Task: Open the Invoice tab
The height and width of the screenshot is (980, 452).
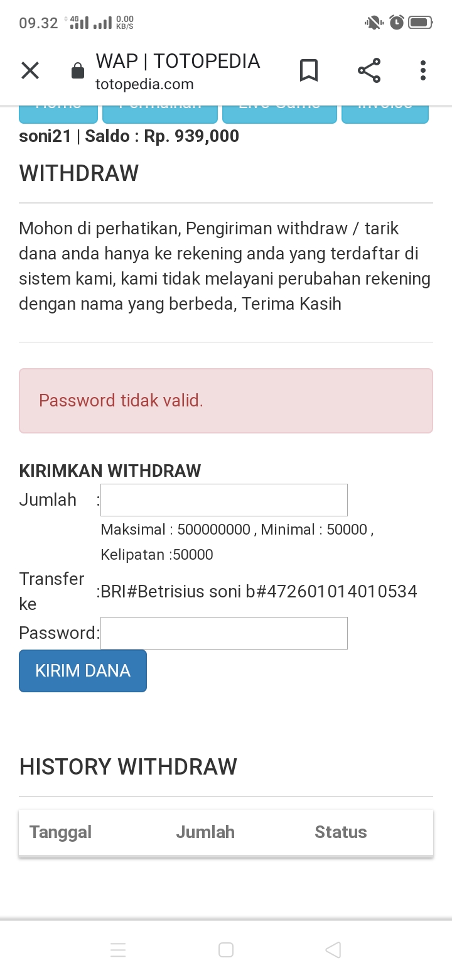Action: point(385,113)
